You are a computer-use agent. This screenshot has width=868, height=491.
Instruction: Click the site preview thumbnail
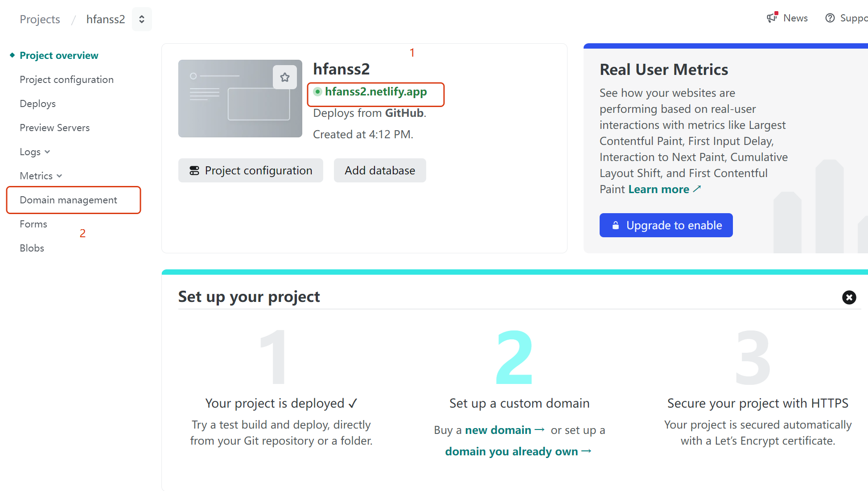(x=240, y=99)
